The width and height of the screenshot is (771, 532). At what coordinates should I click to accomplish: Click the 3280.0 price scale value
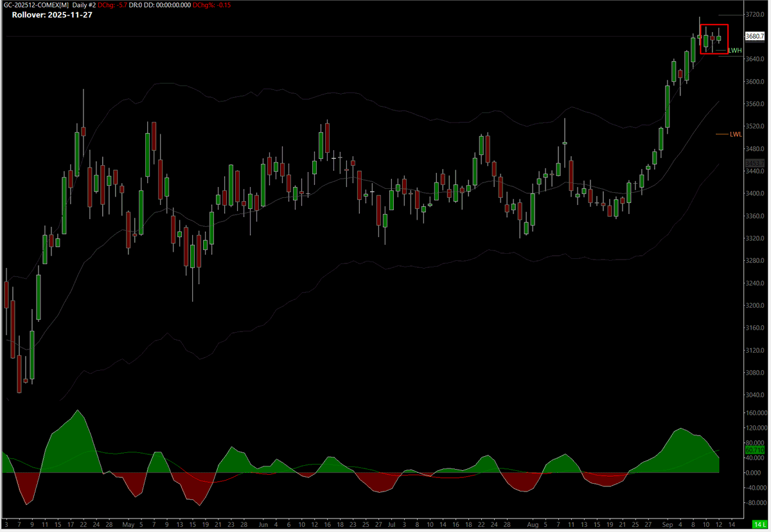click(x=755, y=261)
